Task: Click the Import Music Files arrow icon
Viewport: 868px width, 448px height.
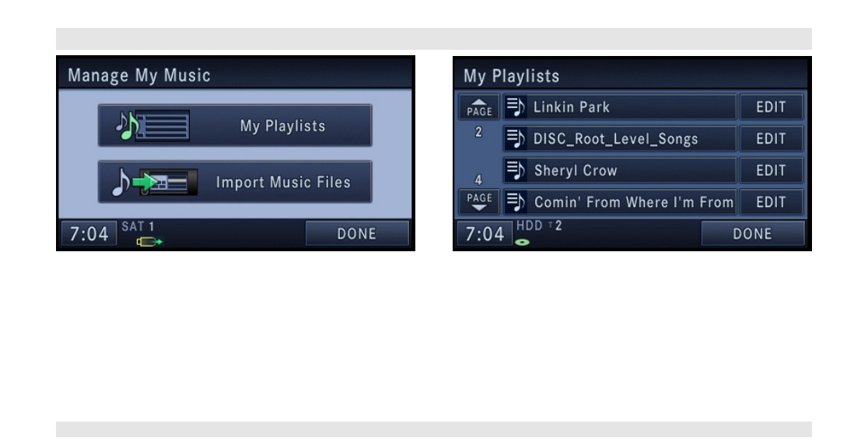Action: [x=155, y=182]
